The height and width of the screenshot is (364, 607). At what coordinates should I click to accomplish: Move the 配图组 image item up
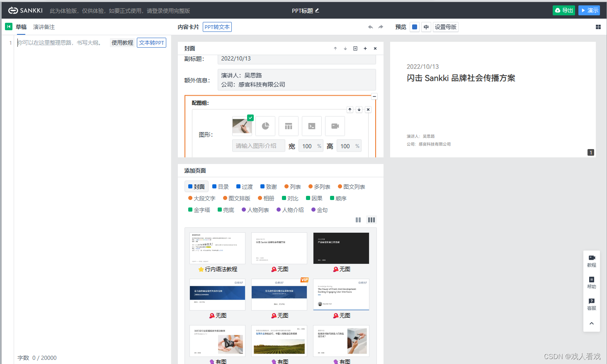tap(350, 110)
